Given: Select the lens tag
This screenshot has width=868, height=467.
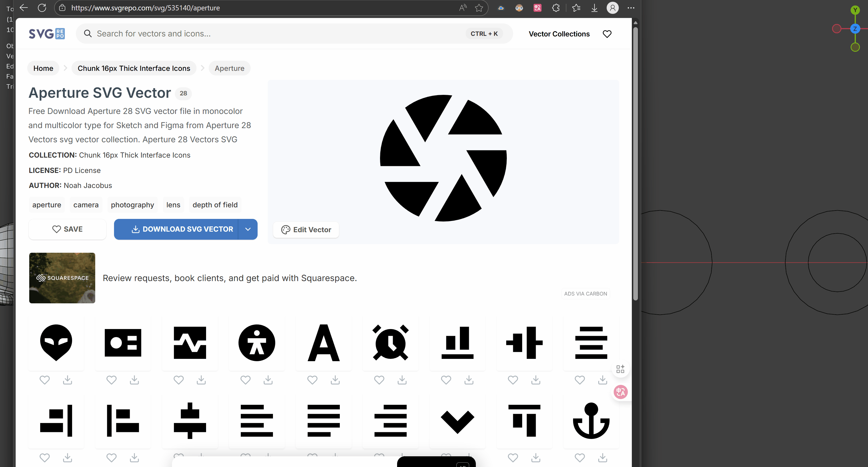Looking at the screenshot, I should click(x=173, y=205).
